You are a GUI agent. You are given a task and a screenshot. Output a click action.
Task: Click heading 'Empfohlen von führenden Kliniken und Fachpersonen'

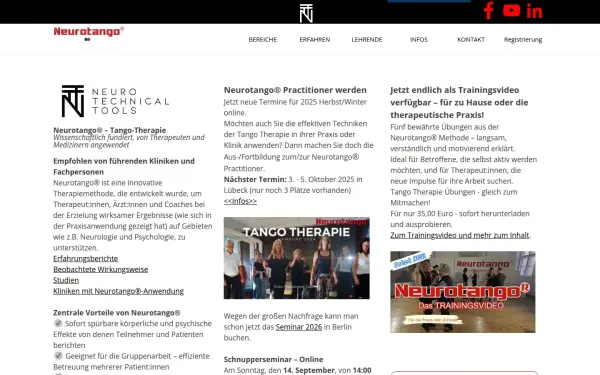(124, 166)
